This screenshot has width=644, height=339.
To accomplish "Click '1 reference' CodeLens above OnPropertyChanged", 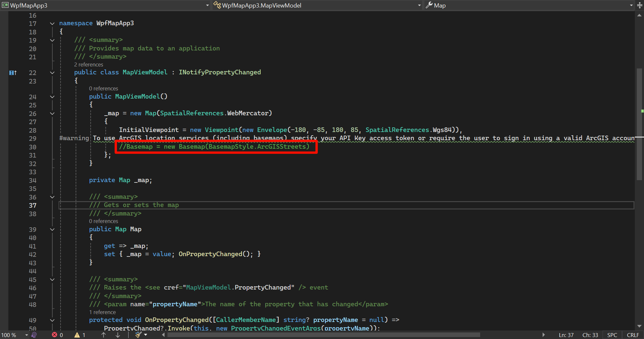I will pos(102,312).
